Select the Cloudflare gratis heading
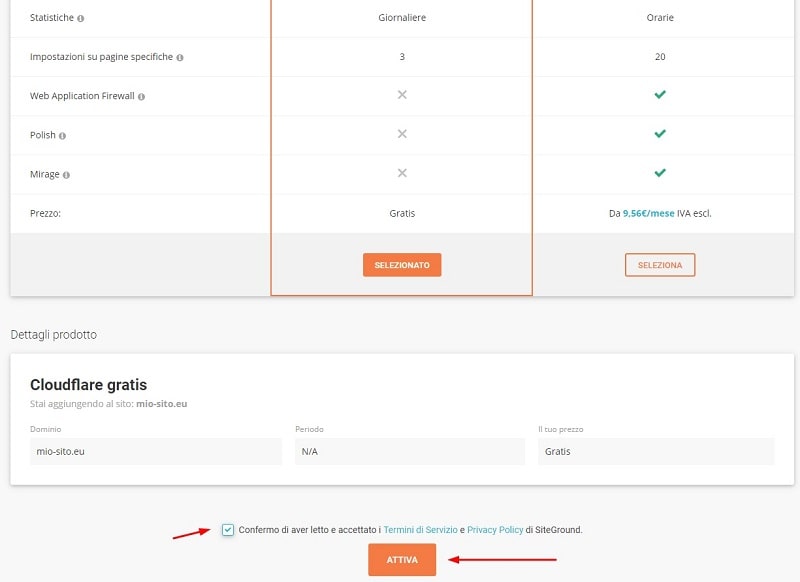This screenshot has height=582, width=800. tap(88, 385)
